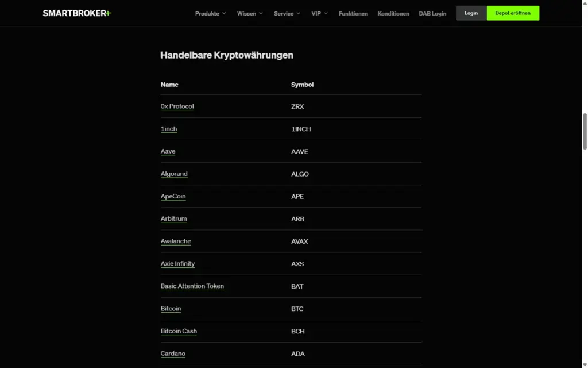588x368 pixels.
Task: Click the Handelbare Kryptowährungen heading
Action: (x=227, y=55)
